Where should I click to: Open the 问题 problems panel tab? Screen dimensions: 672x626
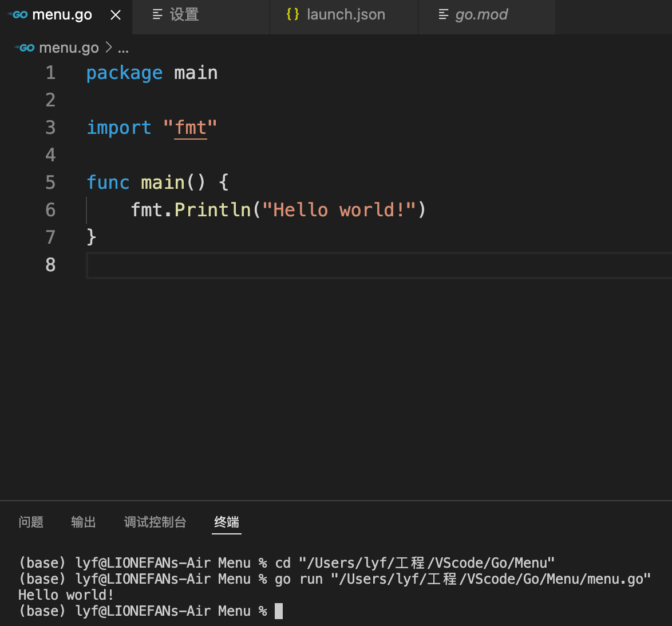click(x=31, y=522)
